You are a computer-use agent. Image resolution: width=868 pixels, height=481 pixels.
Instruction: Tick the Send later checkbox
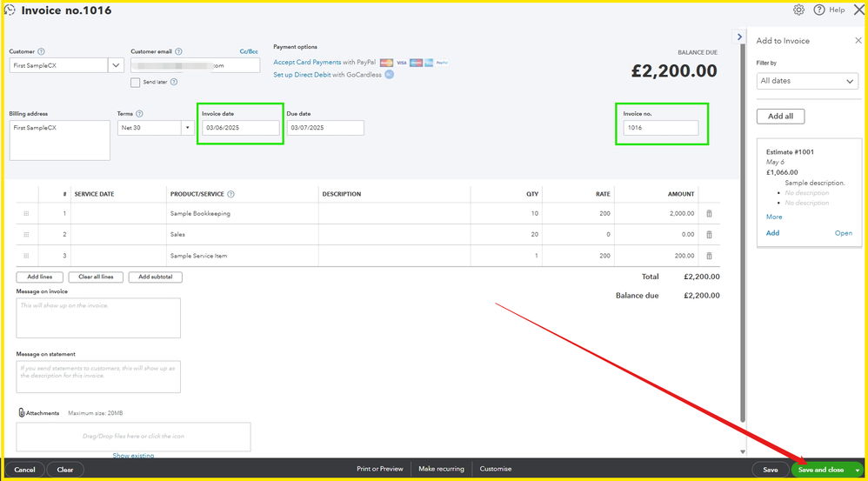pyautogui.click(x=135, y=83)
